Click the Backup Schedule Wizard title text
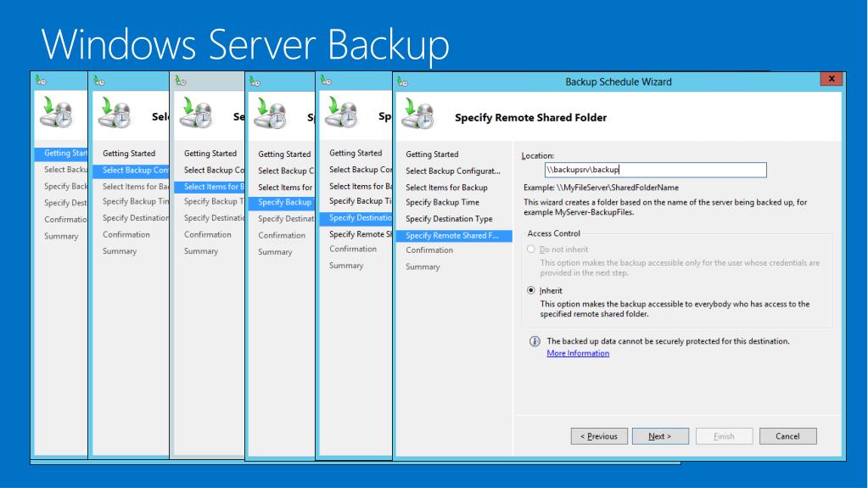 (619, 81)
